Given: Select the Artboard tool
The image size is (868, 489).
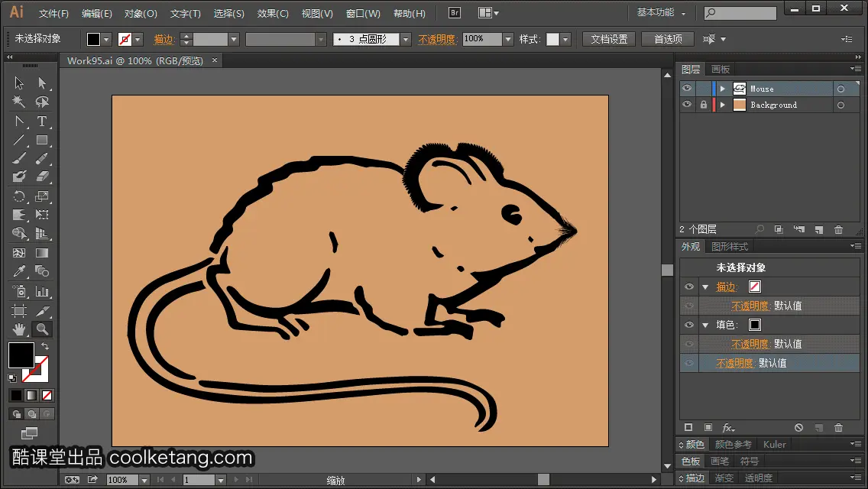Looking at the screenshot, I should coord(19,311).
